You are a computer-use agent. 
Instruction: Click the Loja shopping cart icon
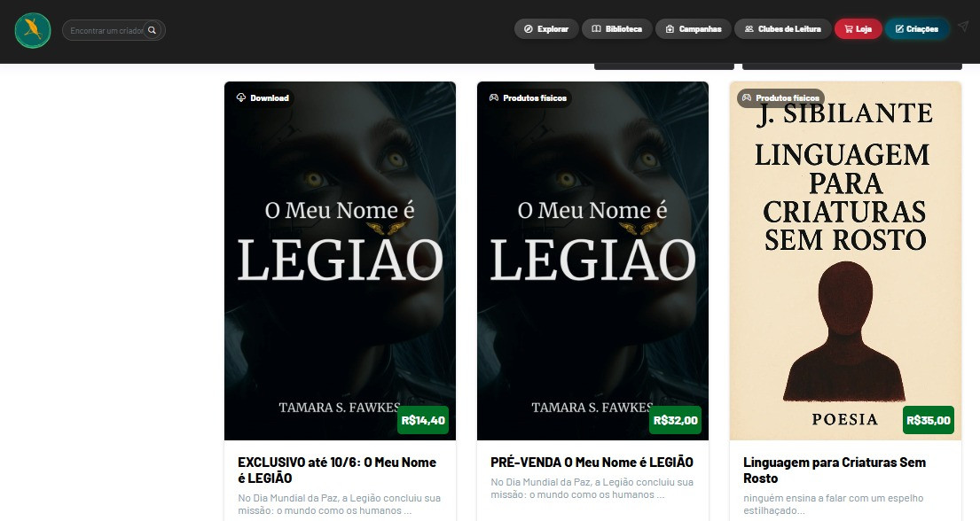(x=848, y=28)
